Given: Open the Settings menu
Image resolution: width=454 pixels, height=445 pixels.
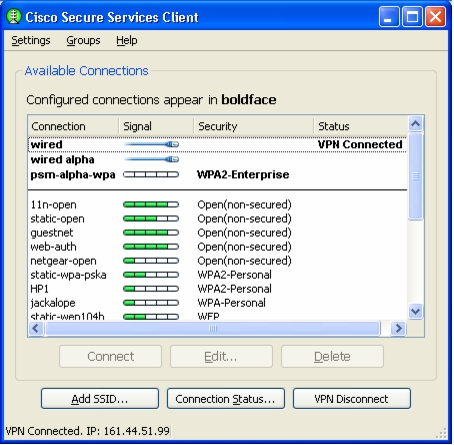Looking at the screenshot, I should click(x=31, y=40).
